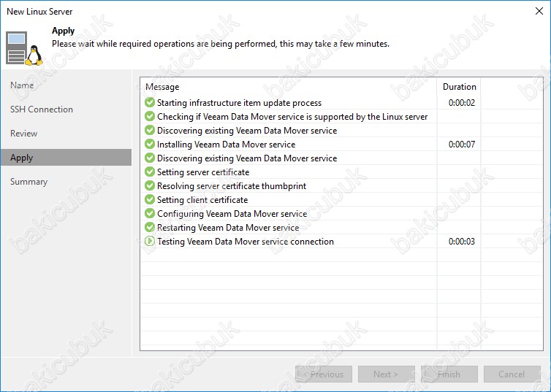Click the Finish button

(449, 374)
